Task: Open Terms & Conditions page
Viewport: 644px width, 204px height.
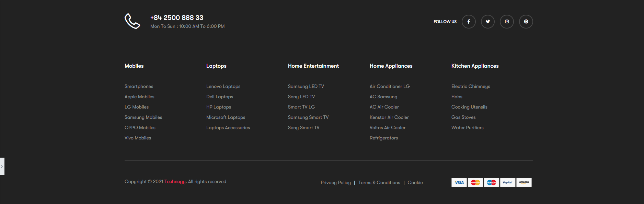Action: pos(379,183)
